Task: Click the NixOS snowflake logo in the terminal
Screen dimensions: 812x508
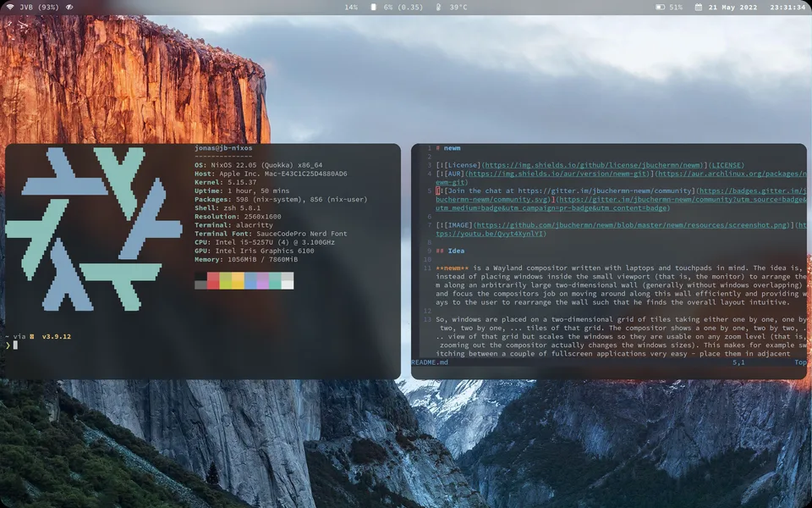Action: (x=94, y=229)
